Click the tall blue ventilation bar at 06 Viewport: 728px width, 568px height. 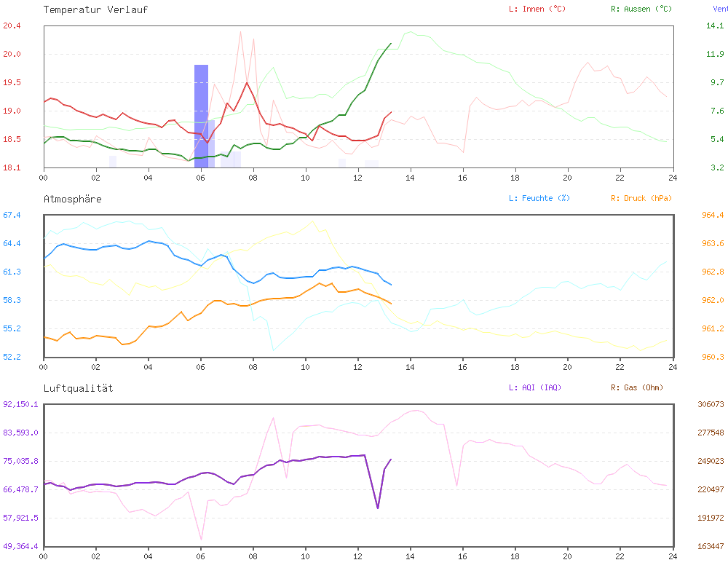pos(201,115)
